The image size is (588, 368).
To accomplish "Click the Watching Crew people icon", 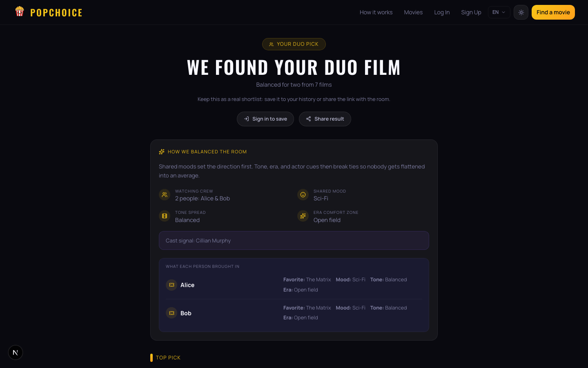I will pyautogui.click(x=165, y=195).
